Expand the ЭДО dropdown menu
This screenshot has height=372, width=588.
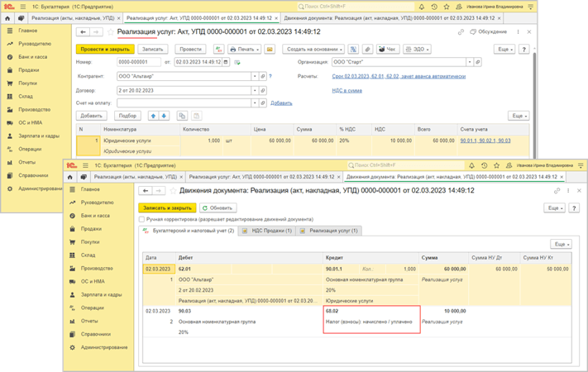click(x=418, y=50)
